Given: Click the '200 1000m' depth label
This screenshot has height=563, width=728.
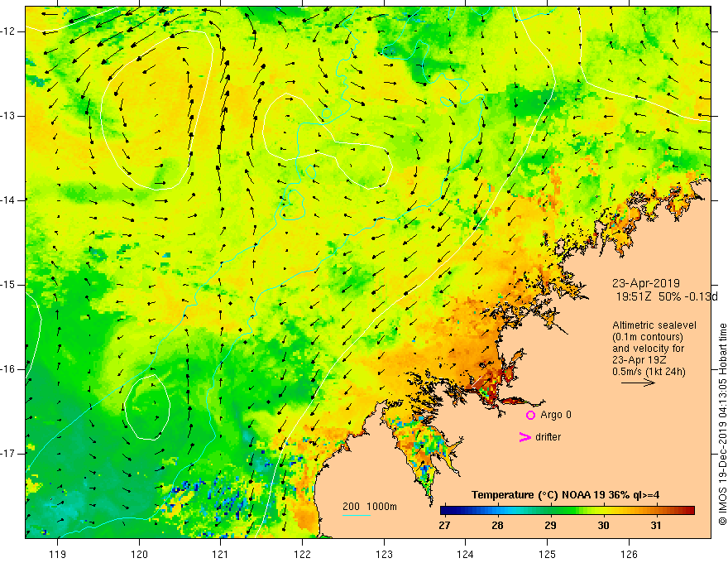Looking at the screenshot, I should click(370, 507).
